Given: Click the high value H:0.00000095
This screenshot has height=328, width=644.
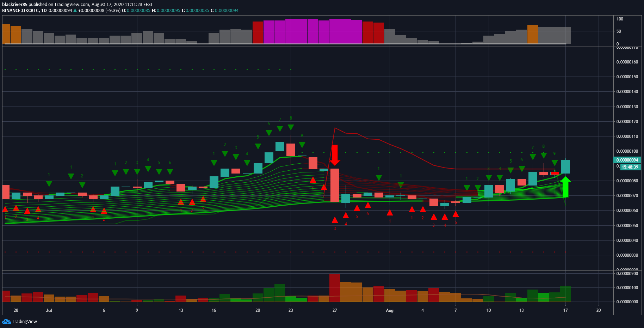Looking at the screenshot, I should coord(166,11).
